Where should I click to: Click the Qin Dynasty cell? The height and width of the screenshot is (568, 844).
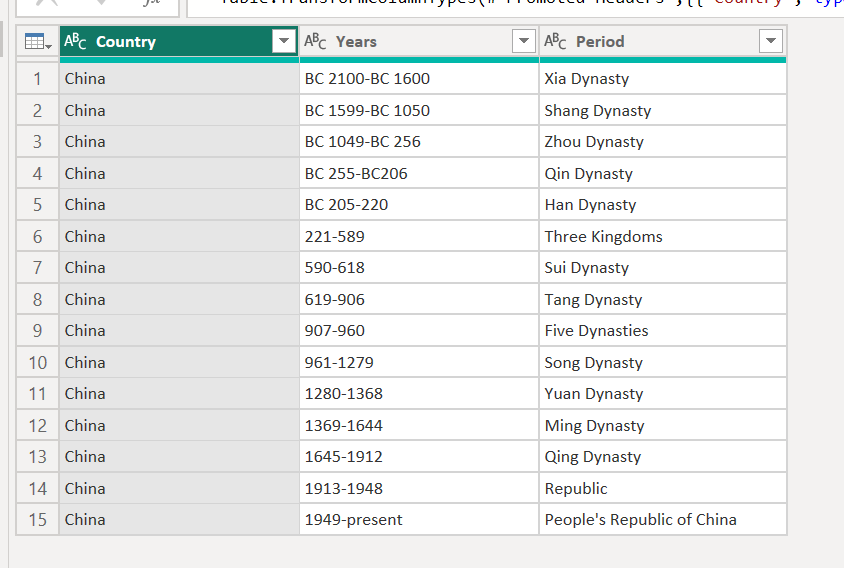point(663,173)
